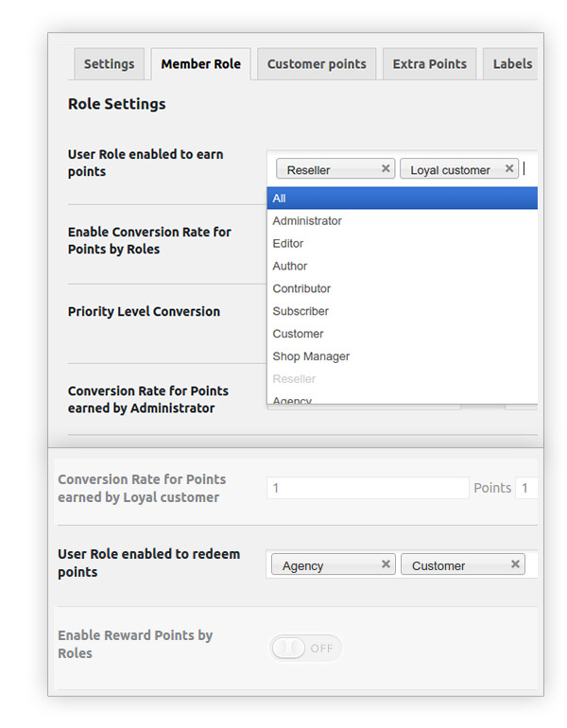The image size is (567, 728).
Task: Click the Reseller tag label
Action: [309, 170]
